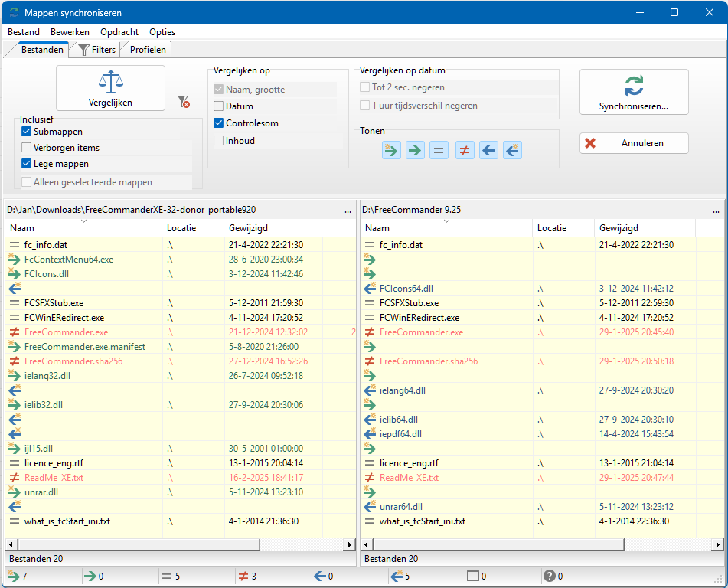Screen dimensions: 728x588
Task: Click blue arrow icon beside ielib64.dll
Action: point(370,420)
